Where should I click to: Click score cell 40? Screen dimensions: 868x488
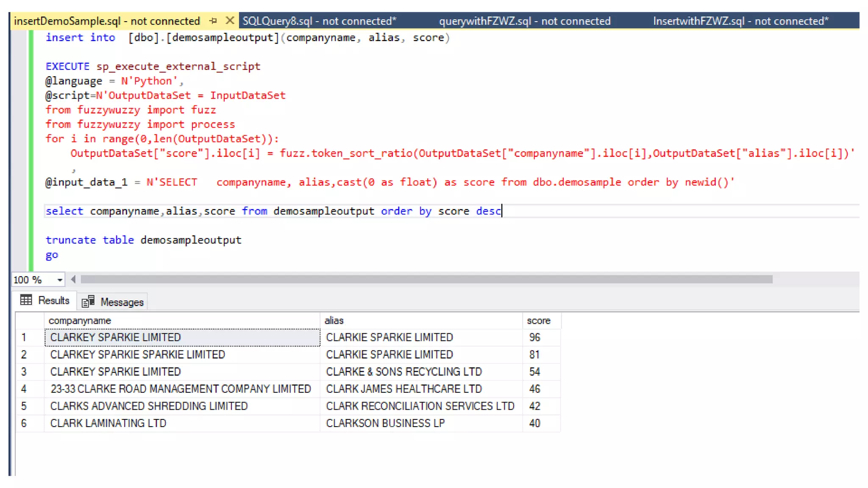tap(542, 423)
